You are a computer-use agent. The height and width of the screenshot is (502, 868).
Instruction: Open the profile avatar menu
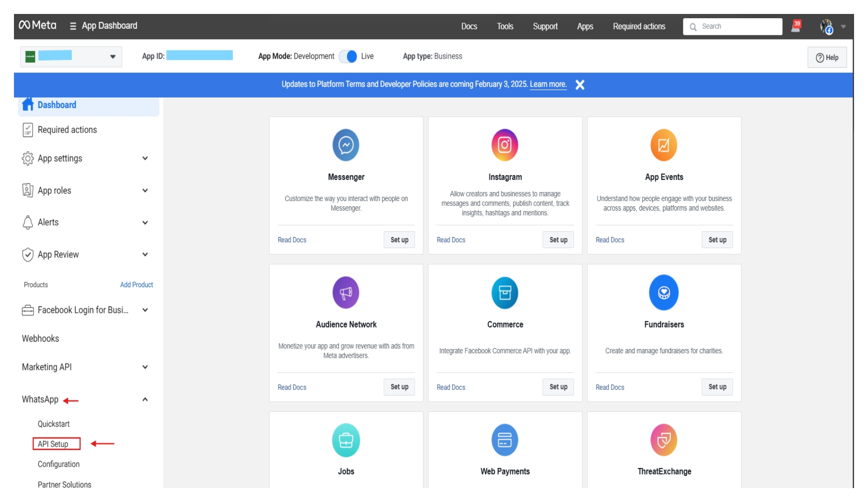tap(827, 26)
